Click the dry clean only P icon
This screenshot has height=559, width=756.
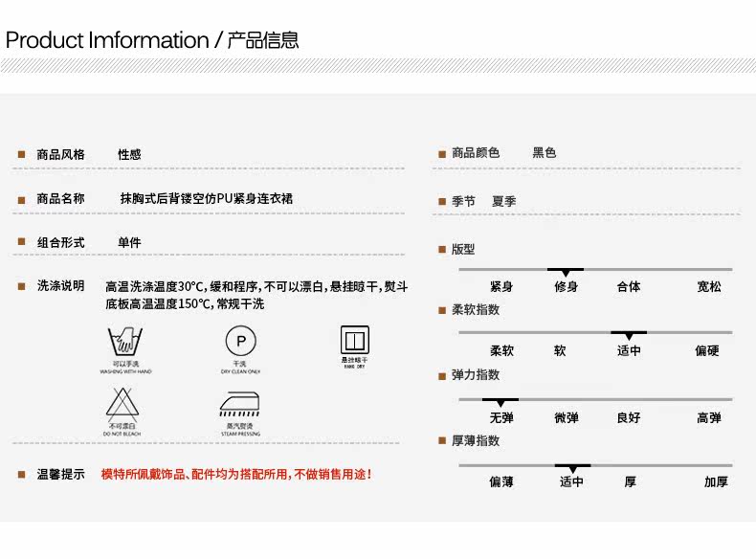coord(241,341)
